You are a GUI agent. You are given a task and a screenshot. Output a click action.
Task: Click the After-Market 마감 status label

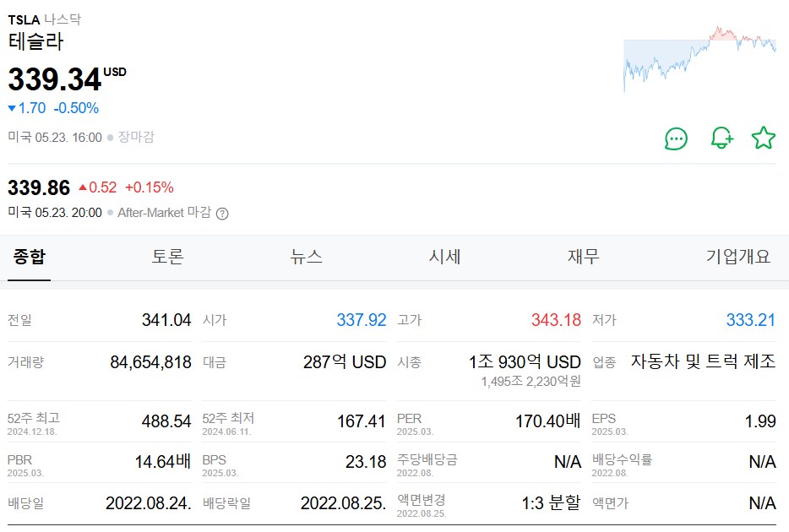pyautogui.click(x=165, y=213)
